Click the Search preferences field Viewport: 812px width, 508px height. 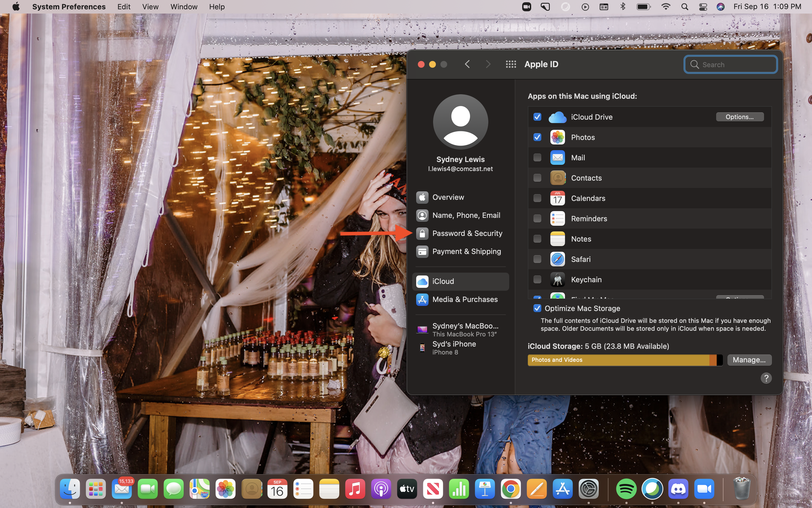click(731, 65)
